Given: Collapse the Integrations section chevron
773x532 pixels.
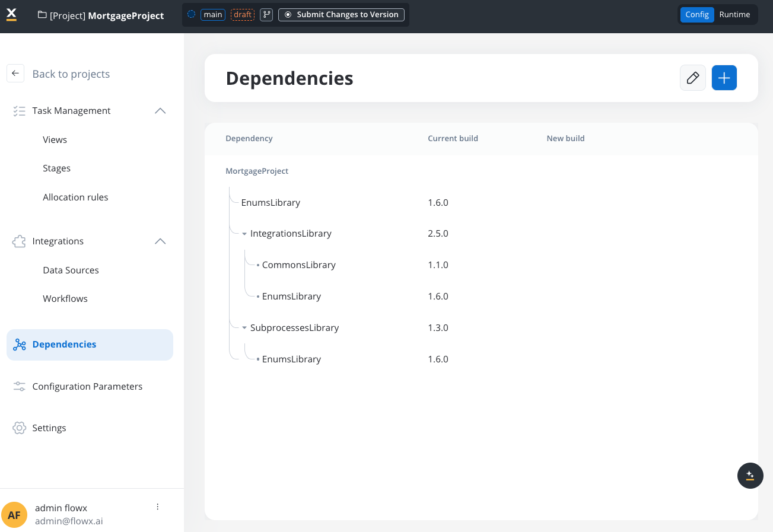Looking at the screenshot, I should [160, 241].
